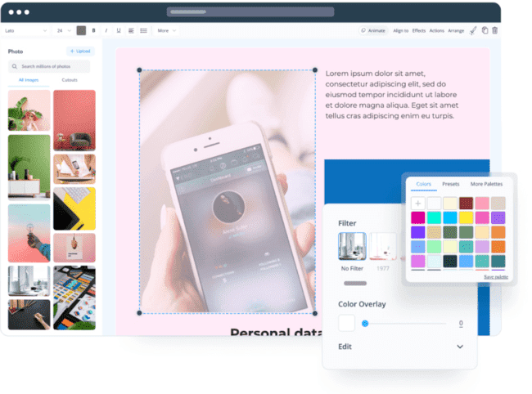
Task: Open the Lato font dropdown
Action: tap(25, 30)
